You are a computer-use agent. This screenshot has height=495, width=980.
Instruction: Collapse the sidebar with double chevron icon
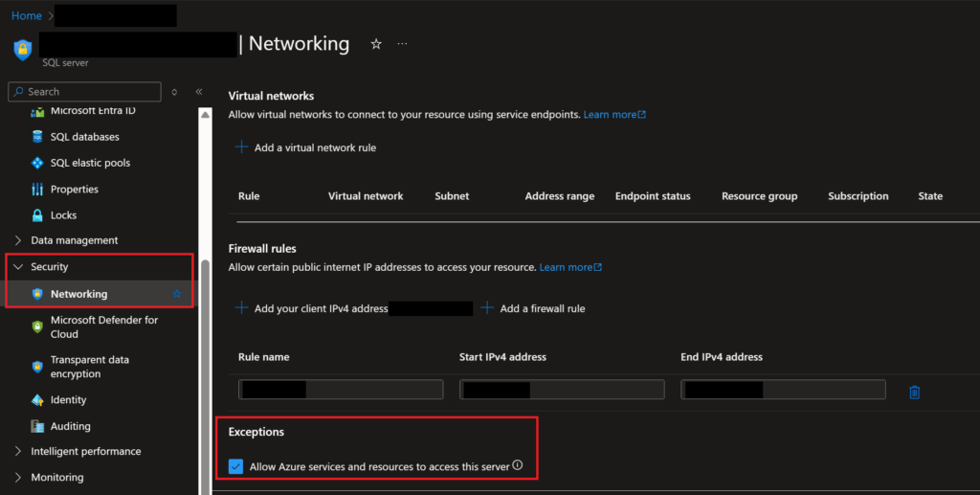click(x=199, y=91)
